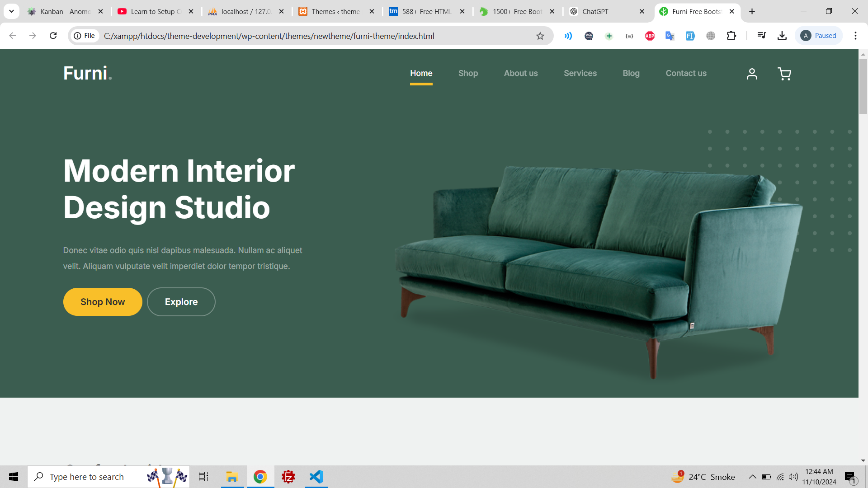
Task: Click the AdBlock Plus extension icon
Action: (x=650, y=36)
